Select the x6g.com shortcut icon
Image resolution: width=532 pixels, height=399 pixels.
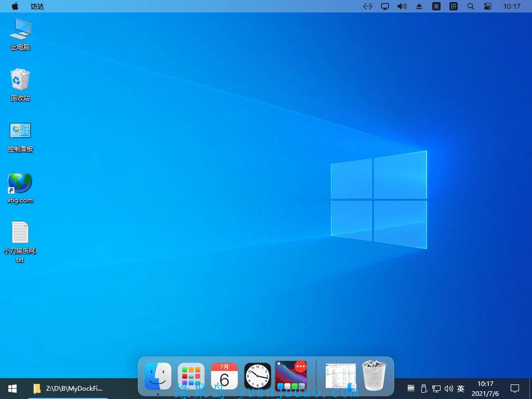20,188
